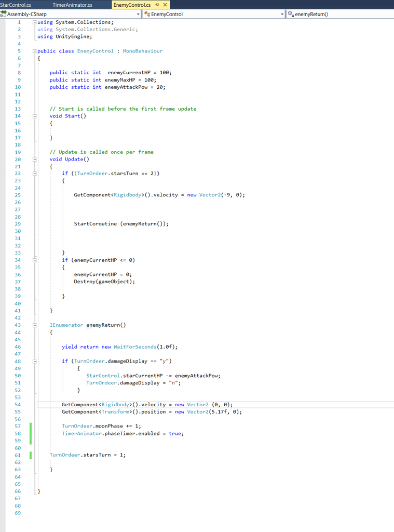Click the "n" string literal on line 51

click(x=173, y=383)
